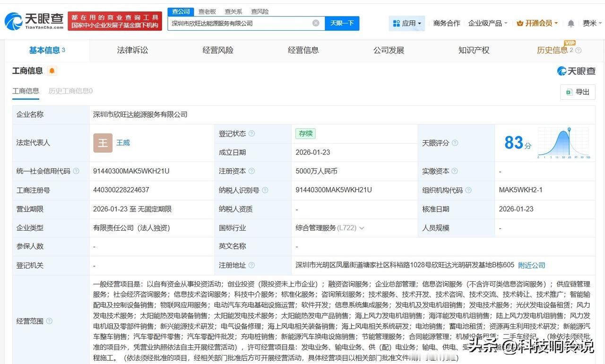Screen dimensions: 605x364
Task: Click 王威's avatar icon
Action: [x=103, y=142]
